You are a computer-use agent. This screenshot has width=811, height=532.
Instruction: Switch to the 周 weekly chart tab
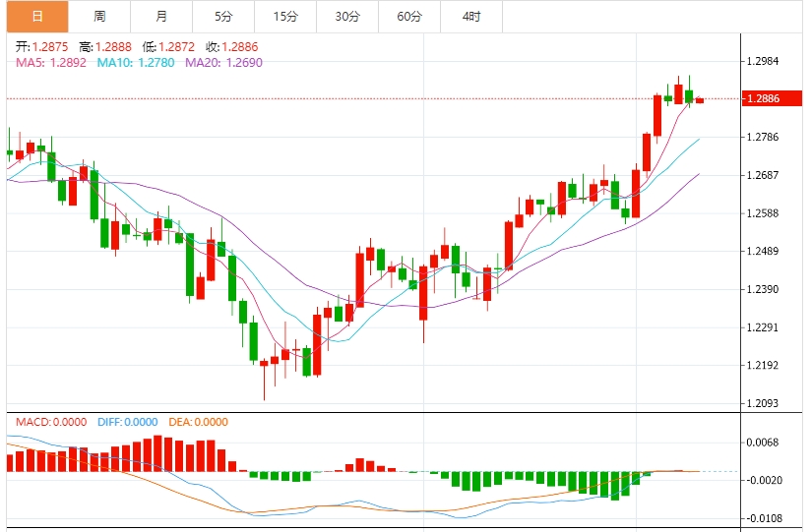(99, 17)
